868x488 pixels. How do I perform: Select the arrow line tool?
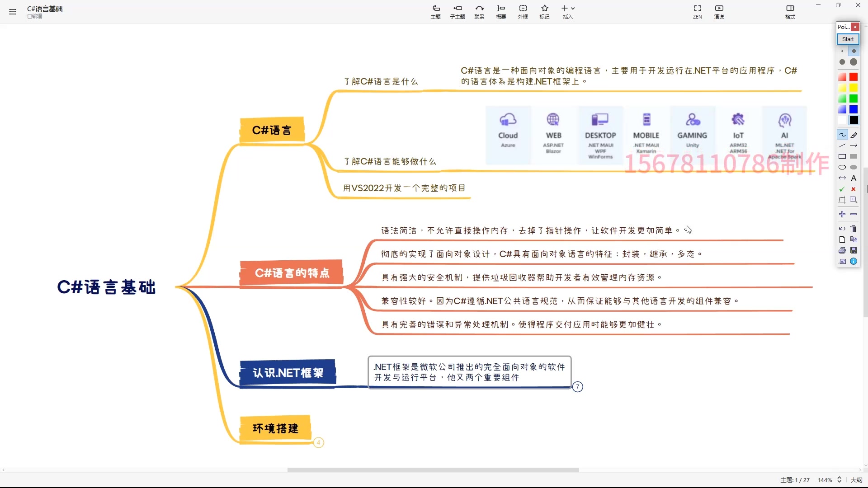854,145
